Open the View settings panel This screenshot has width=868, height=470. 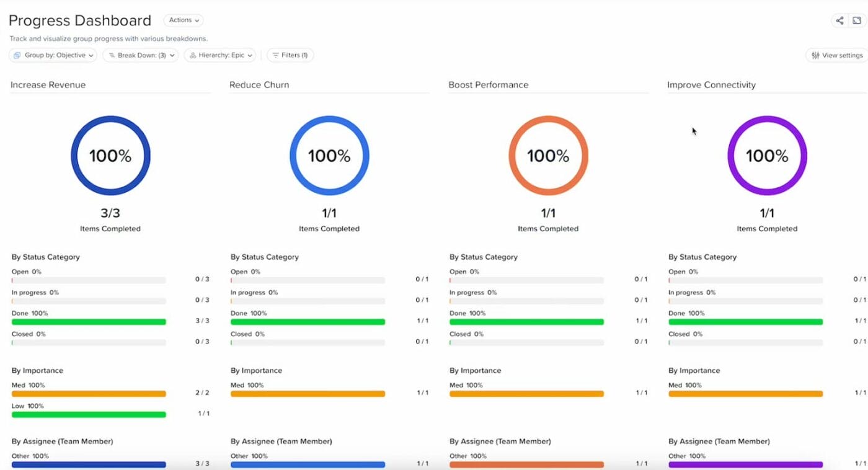coord(837,55)
